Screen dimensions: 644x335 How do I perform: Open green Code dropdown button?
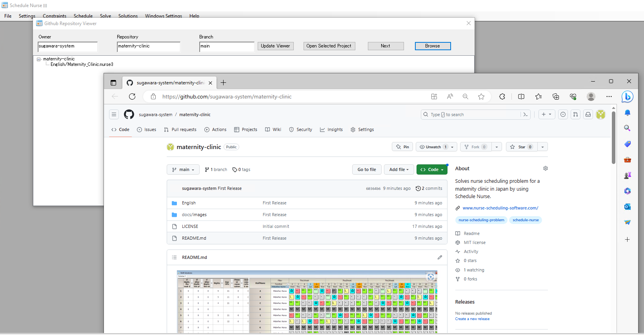pyautogui.click(x=432, y=169)
